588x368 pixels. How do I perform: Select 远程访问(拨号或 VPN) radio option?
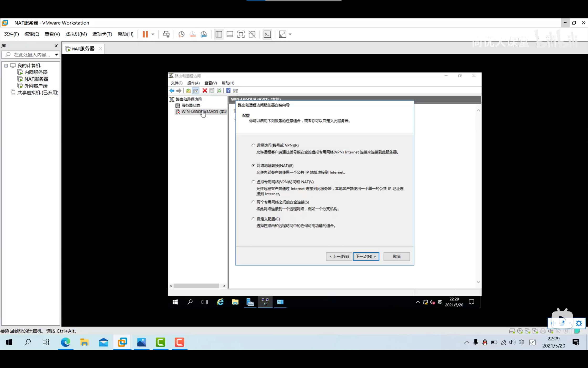[x=253, y=145]
